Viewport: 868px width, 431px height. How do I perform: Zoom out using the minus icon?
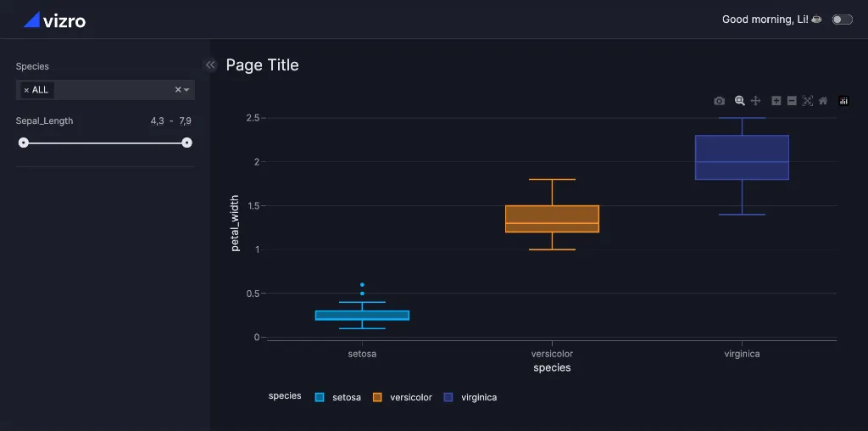[x=792, y=101]
